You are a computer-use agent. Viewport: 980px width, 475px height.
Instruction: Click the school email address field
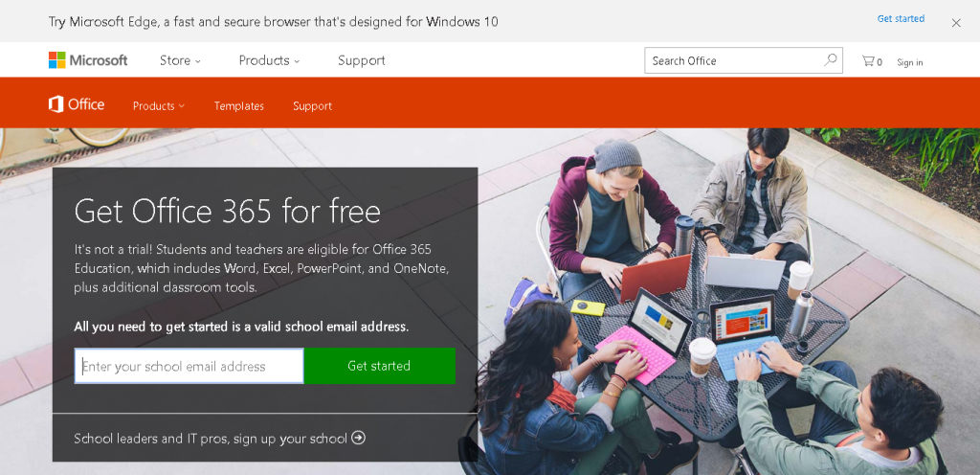pyautogui.click(x=189, y=366)
